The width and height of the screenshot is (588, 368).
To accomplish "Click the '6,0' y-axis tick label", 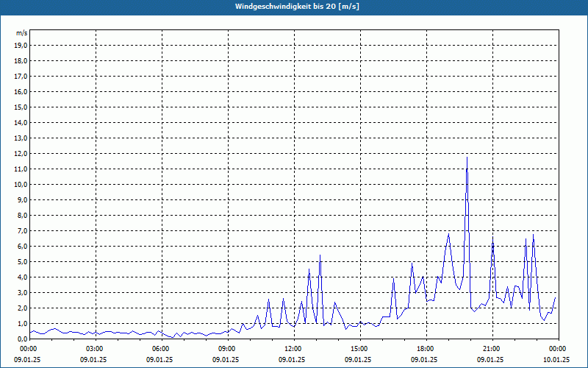I will click(x=22, y=247).
